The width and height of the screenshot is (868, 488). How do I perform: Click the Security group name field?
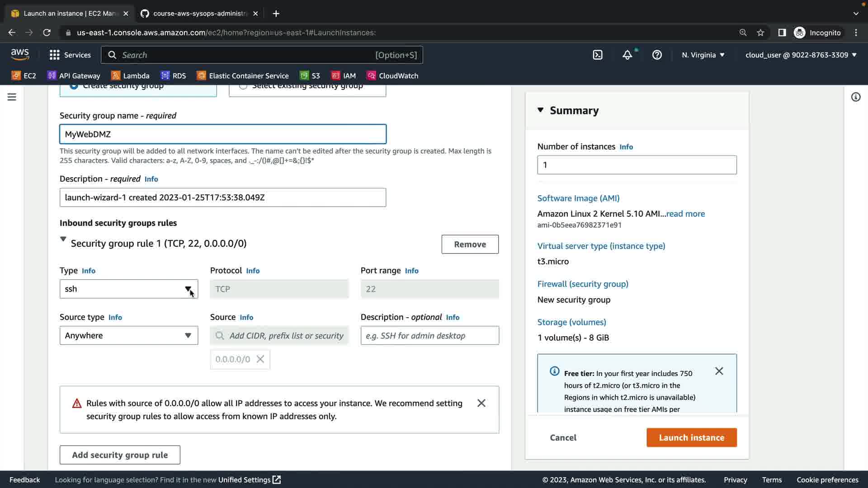click(223, 134)
